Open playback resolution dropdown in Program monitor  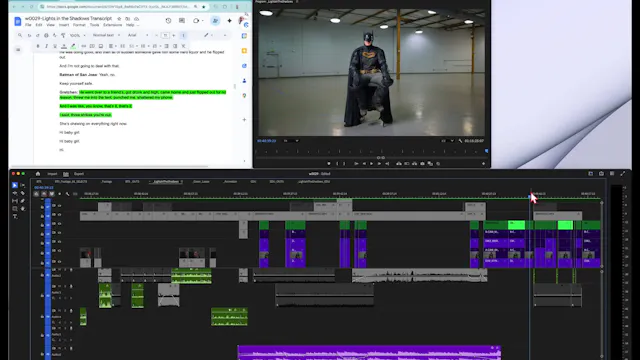click(x=447, y=141)
